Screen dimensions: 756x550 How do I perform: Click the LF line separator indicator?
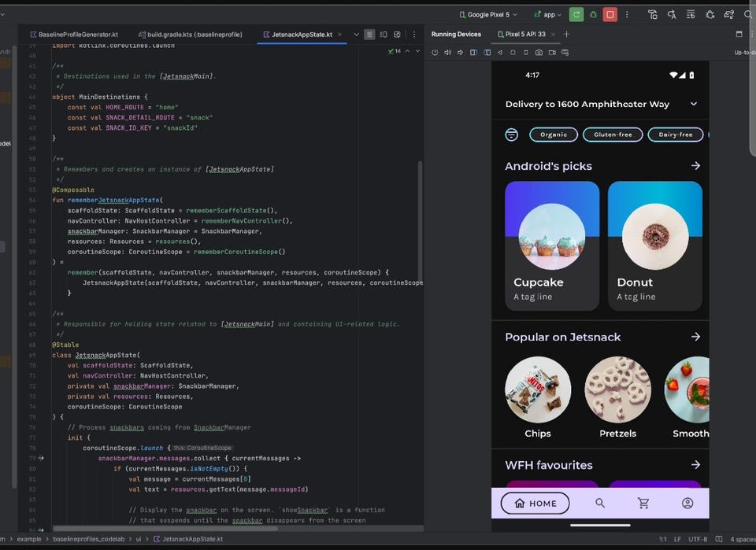pos(677,539)
